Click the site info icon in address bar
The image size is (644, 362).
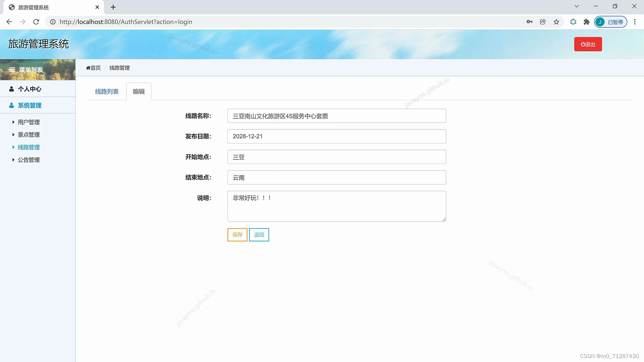click(53, 22)
